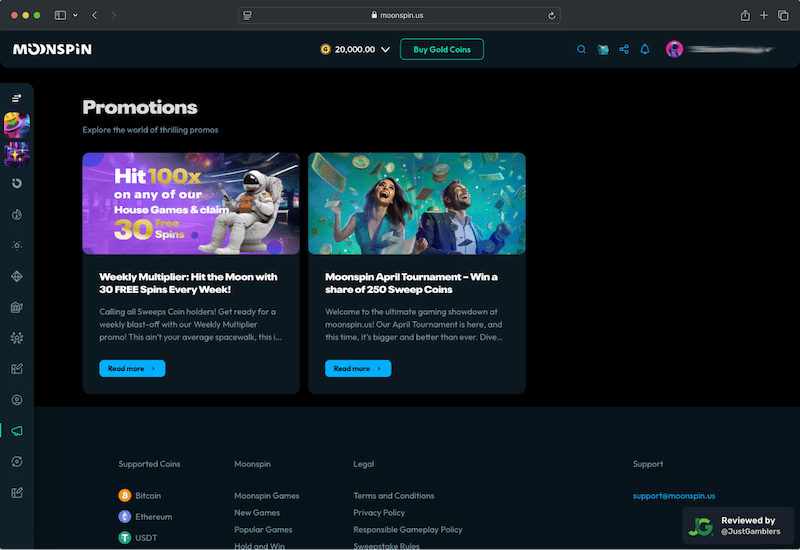Toggle the Safari sidebar button

point(60,15)
